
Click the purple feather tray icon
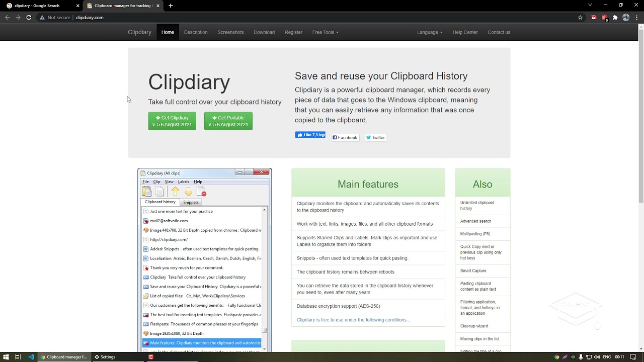point(565,357)
